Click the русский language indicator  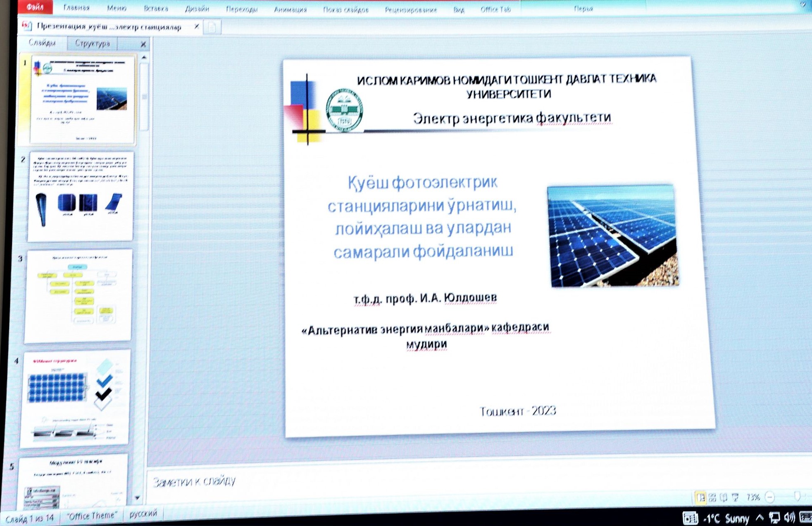point(143,514)
